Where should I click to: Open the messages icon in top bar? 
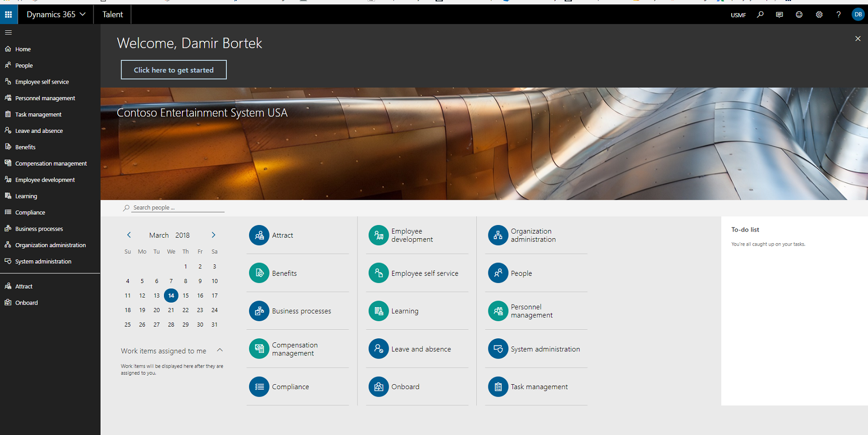point(779,15)
